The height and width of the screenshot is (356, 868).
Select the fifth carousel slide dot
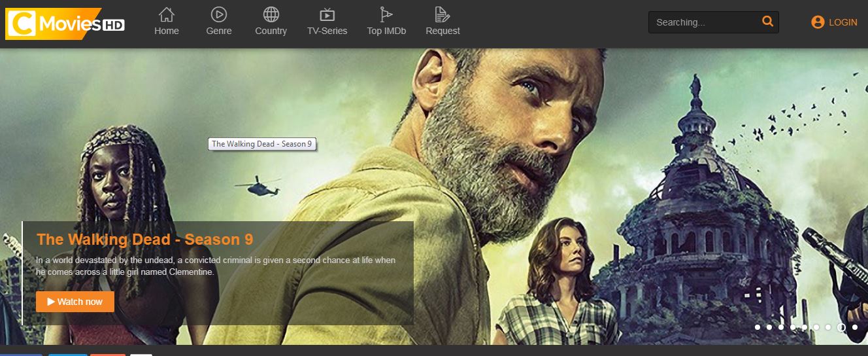[x=805, y=327]
